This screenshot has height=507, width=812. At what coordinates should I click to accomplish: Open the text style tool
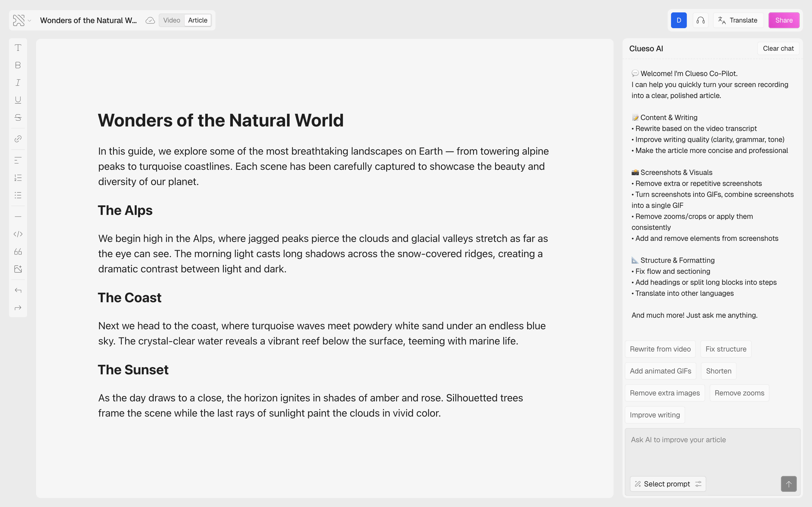click(x=18, y=48)
